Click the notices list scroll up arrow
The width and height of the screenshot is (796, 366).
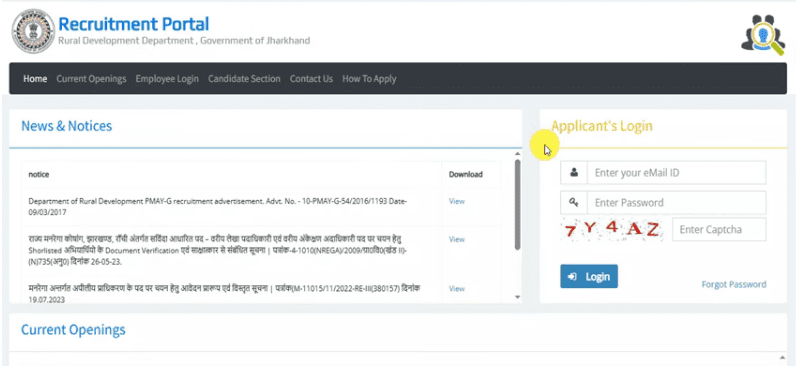point(517,154)
